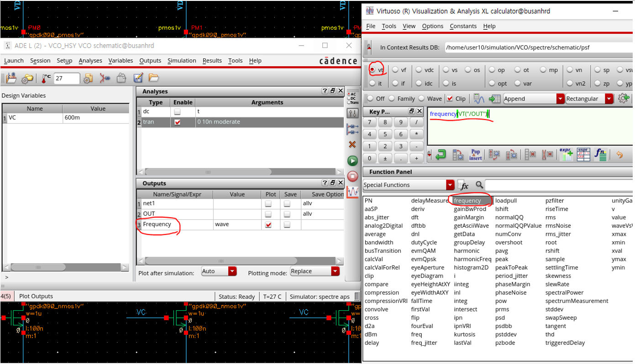Click the Choose Analyses AC/DC/Trans icon

(x=352, y=98)
